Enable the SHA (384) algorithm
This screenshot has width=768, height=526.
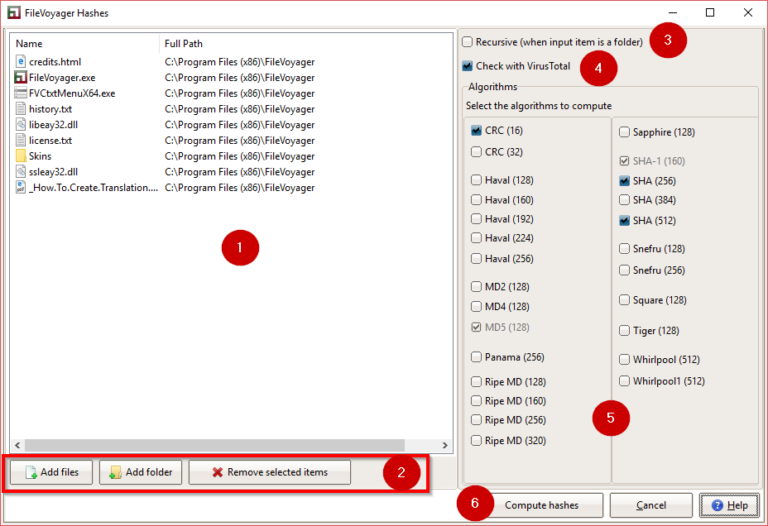[x=624, y=200]
